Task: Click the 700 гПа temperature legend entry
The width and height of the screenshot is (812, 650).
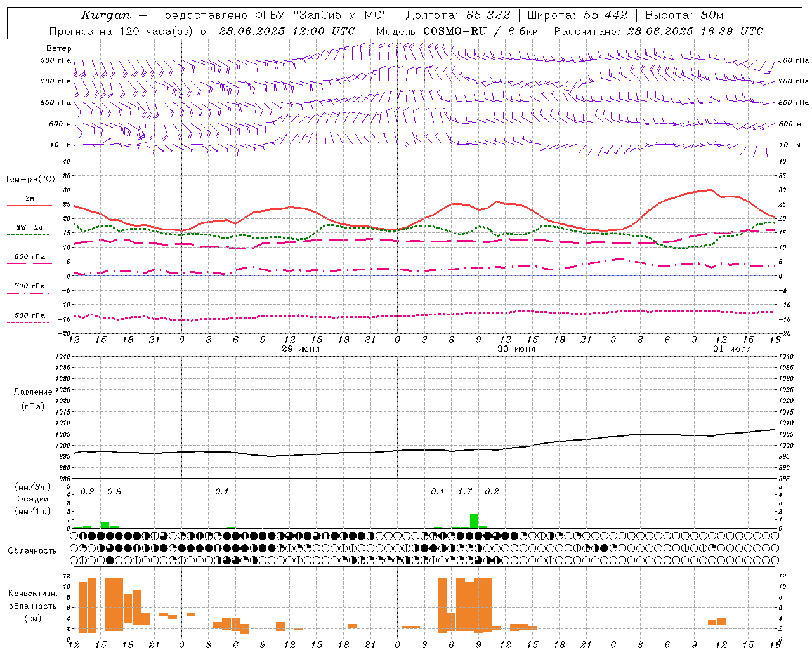Action: point(30,286)
